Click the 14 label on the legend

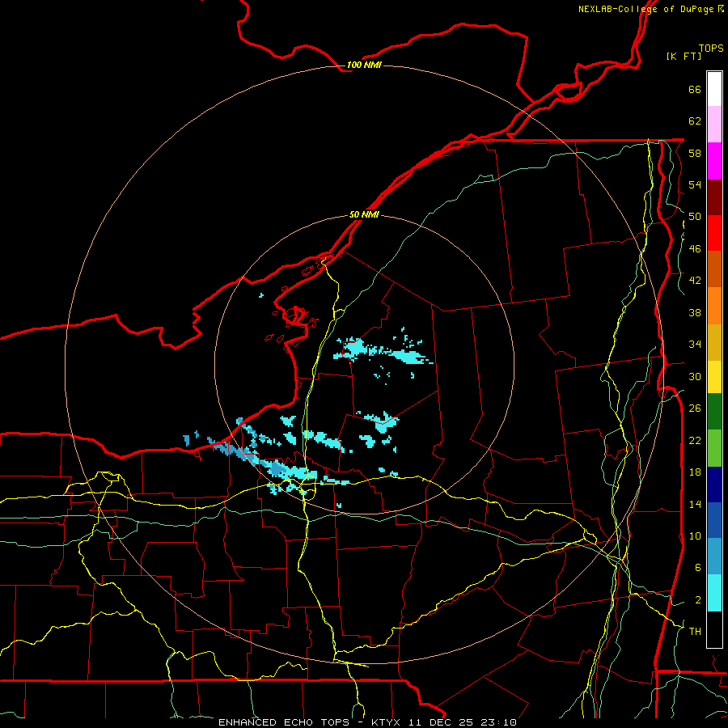coord(695,504)
